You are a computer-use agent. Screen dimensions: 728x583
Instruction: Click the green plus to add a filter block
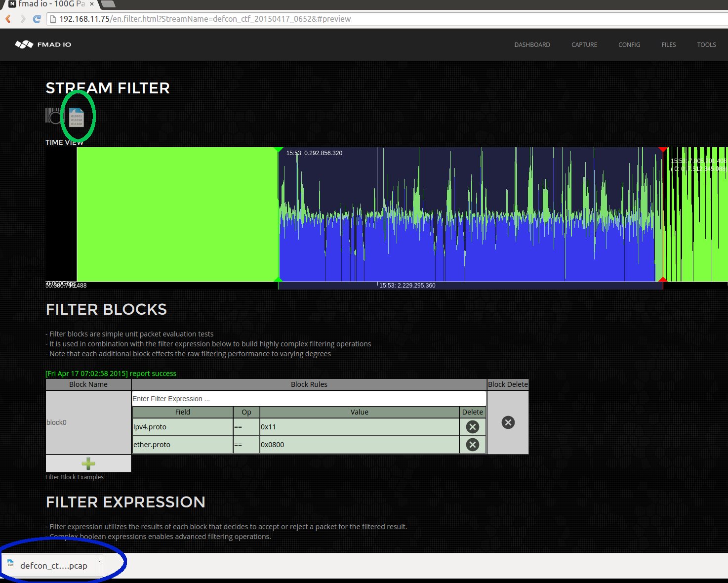(88, 463)
